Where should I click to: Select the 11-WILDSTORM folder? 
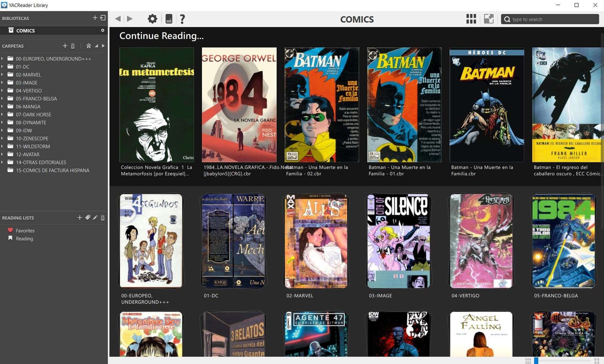(x=33, y=146)
